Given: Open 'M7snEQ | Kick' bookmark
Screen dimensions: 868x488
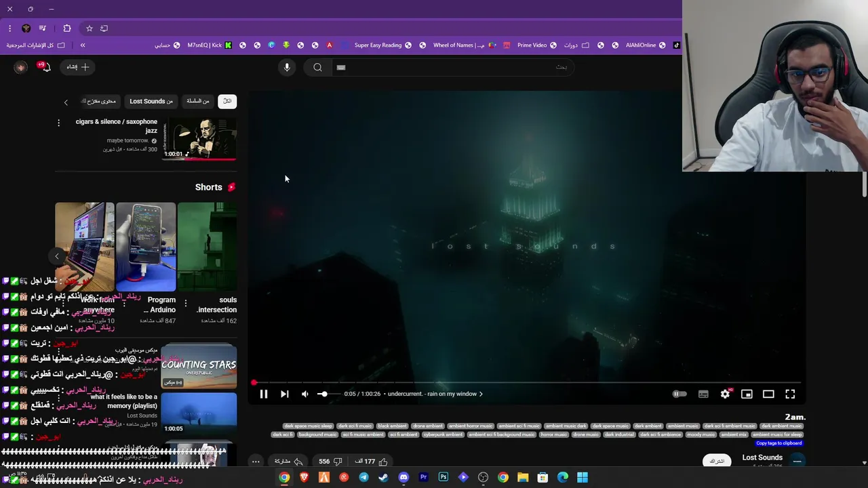Looking at the screenshot, I should click(x=210, y=45).
